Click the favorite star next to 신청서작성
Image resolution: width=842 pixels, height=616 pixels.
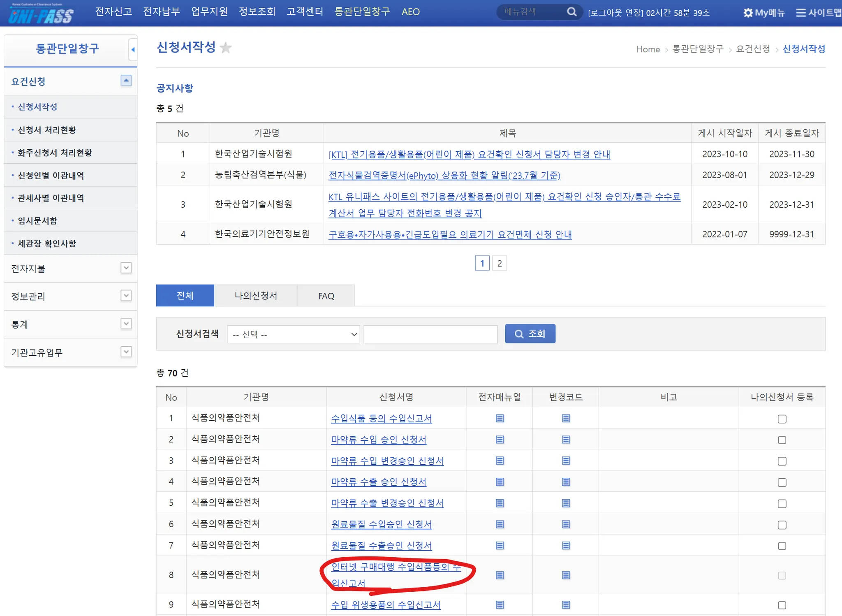226,48
